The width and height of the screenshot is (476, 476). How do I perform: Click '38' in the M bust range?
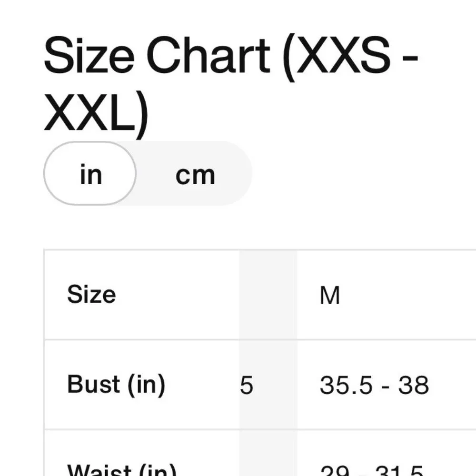tap(414, 385)
